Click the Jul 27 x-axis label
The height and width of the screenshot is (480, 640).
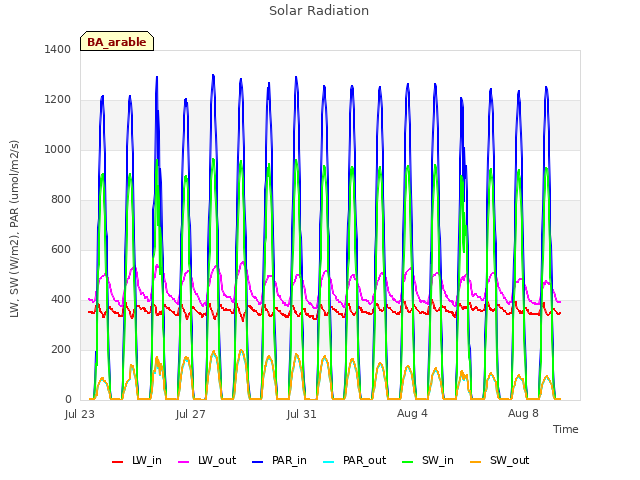[191, 414]
